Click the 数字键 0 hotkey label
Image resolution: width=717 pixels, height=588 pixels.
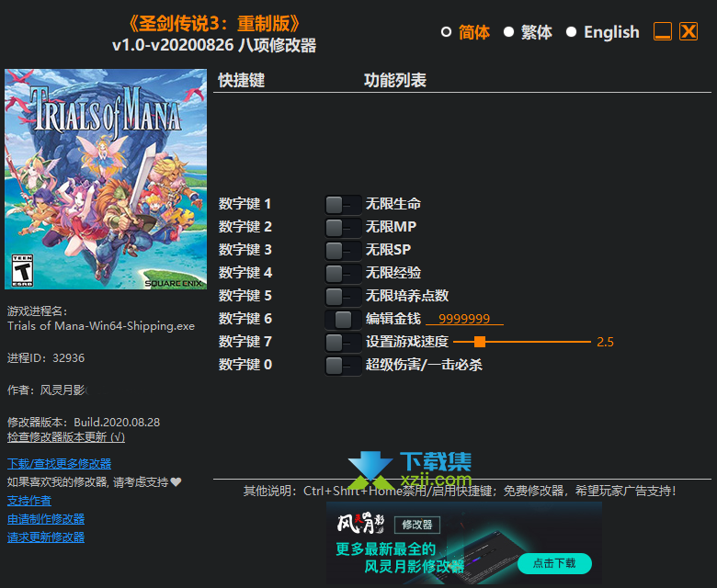click(x=245, y=364)
